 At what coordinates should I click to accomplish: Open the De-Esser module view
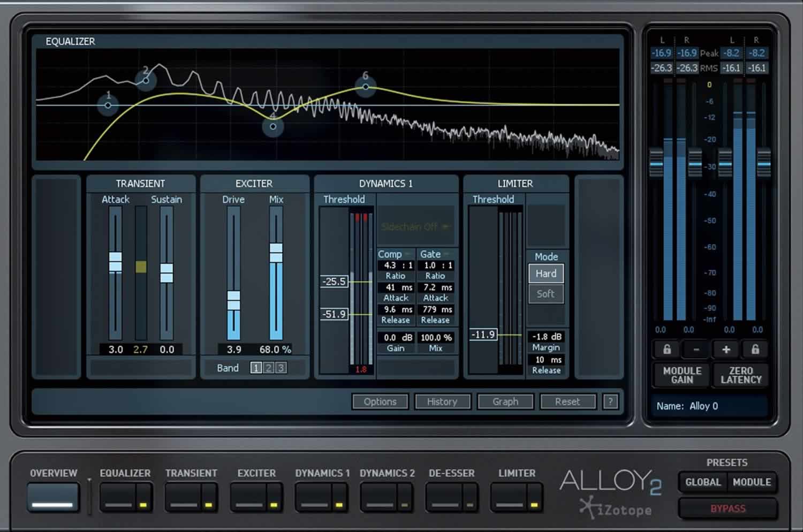tap(444, 498)
